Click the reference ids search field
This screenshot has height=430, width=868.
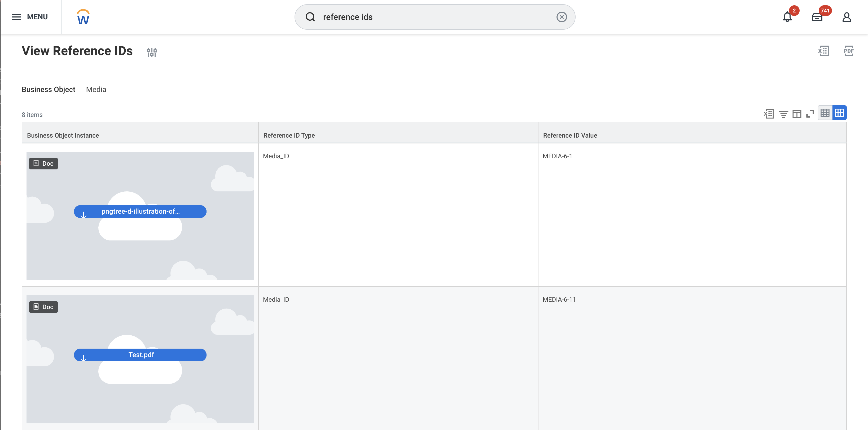point(435,17)
